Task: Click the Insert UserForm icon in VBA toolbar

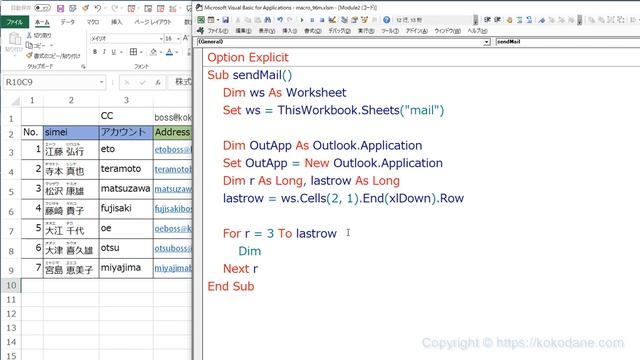Action: pos(211,20)
